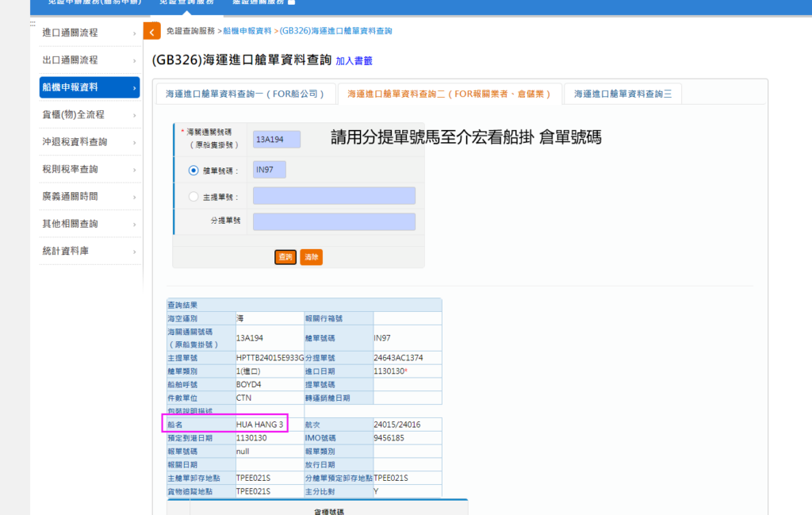Open 稅則稅率查詢 sidebar menu
Screen dimensions: 812x515
pos(90,169)
